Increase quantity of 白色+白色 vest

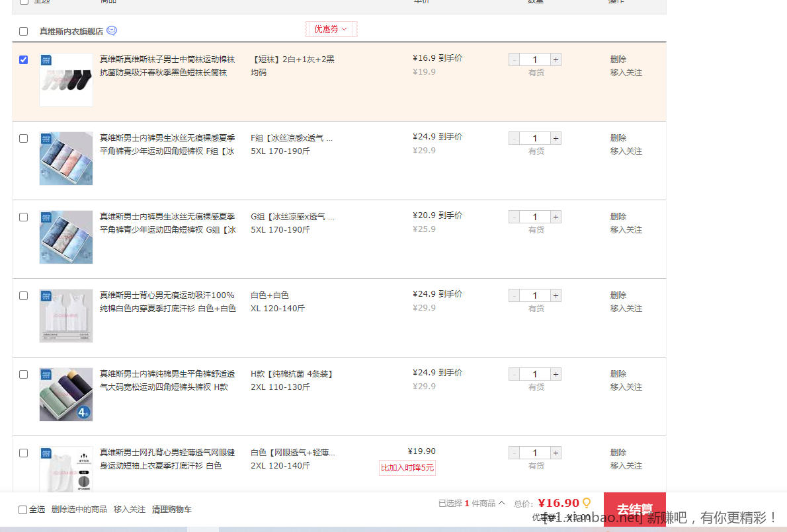pyautogui.click(x=556, y=296)
